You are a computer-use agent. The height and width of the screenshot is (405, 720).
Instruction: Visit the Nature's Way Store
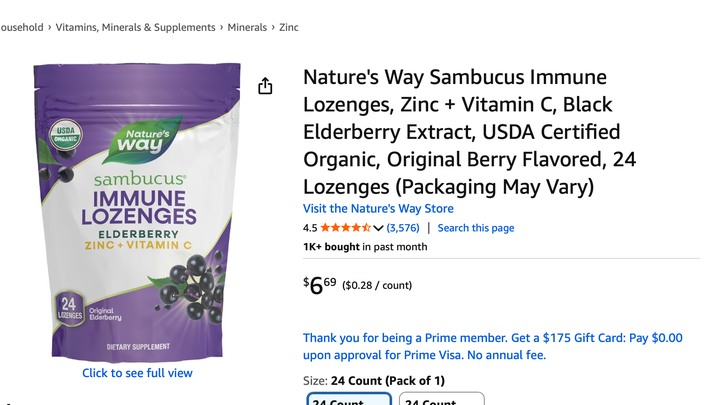pos(378,209)
